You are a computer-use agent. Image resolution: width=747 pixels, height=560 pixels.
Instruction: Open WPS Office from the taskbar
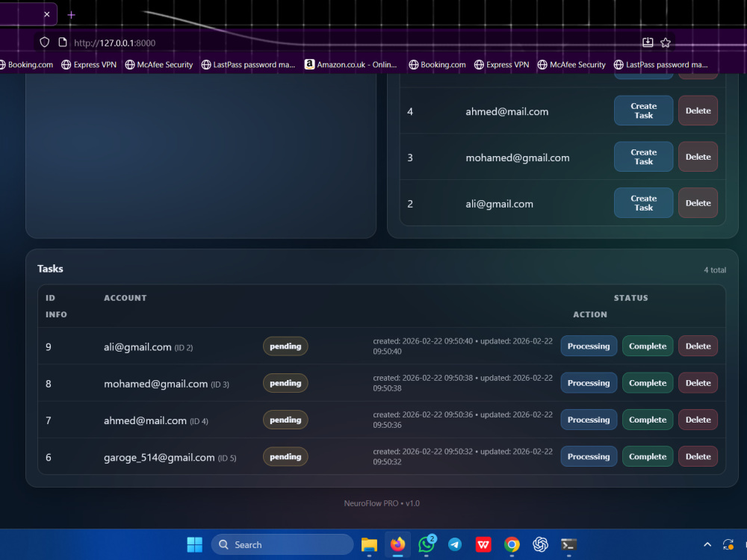pyautogui.click(x=483, y=544)
